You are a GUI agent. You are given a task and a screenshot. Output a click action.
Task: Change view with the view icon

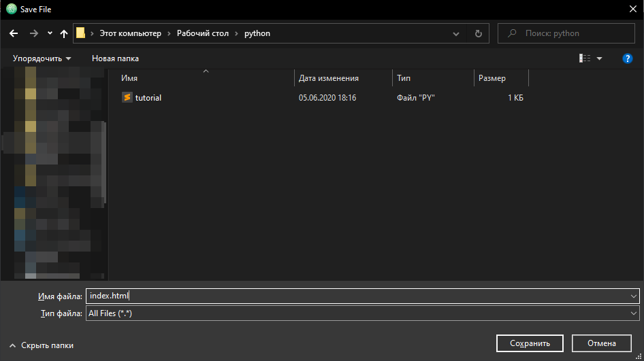[x=585, y=58]
